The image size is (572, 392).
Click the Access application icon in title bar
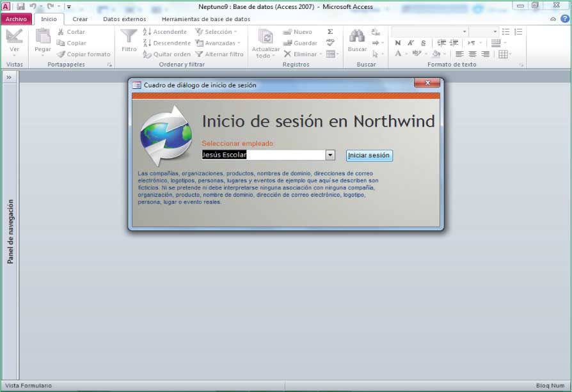coord(6,6)
